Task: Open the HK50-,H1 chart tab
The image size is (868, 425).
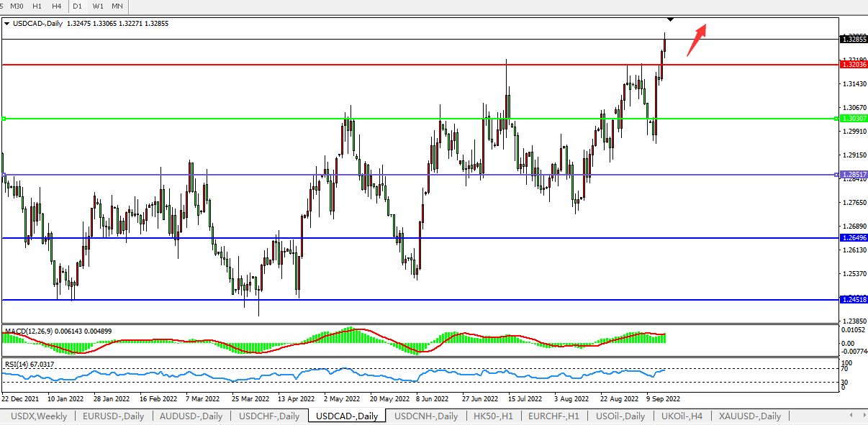Action: 493,416
